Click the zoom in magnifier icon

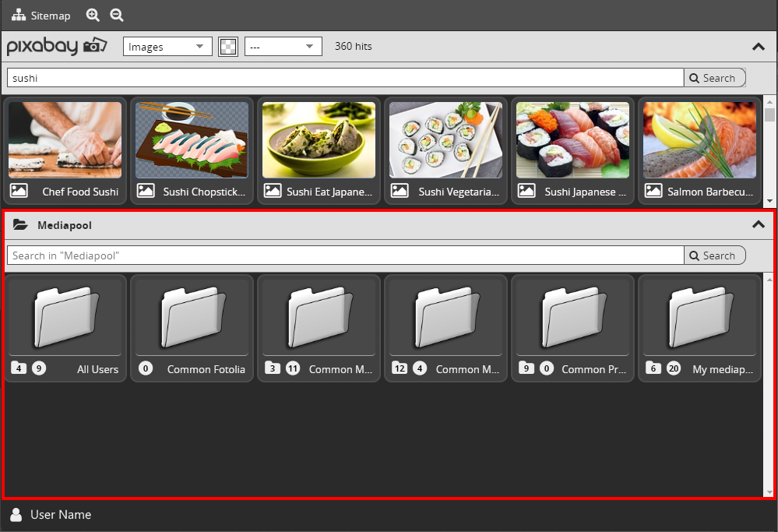point(93,16)
